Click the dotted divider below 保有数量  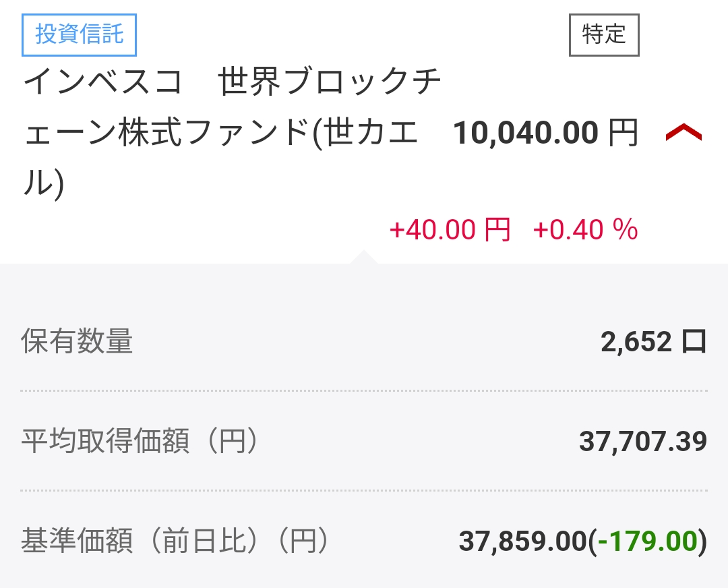364,390
